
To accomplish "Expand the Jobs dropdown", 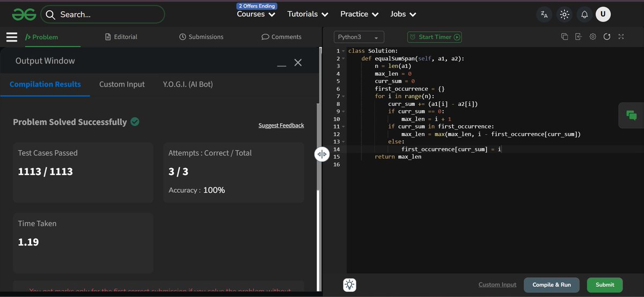I will point(403,15).
